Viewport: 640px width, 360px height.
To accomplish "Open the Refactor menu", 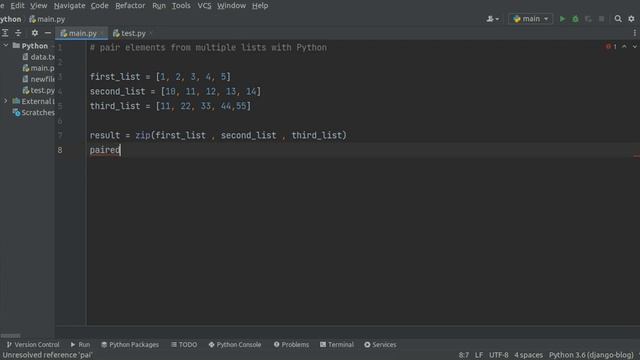I will (130, 6).
